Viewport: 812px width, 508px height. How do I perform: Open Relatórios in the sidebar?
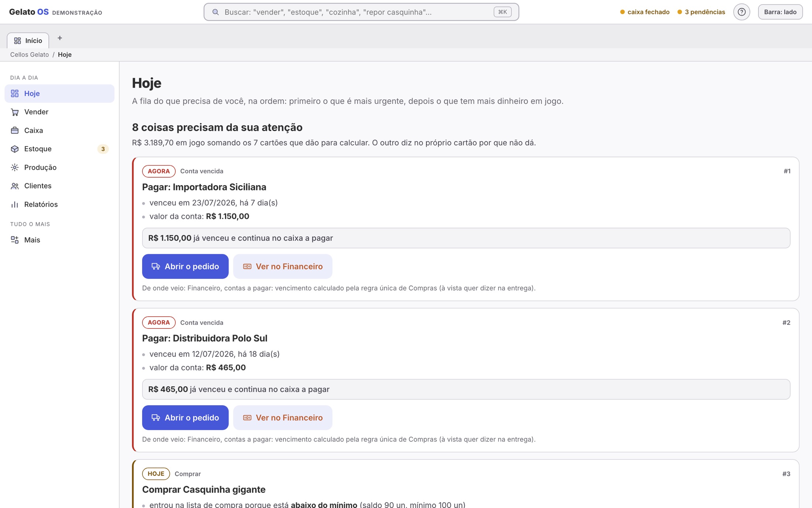pos(59,204)
